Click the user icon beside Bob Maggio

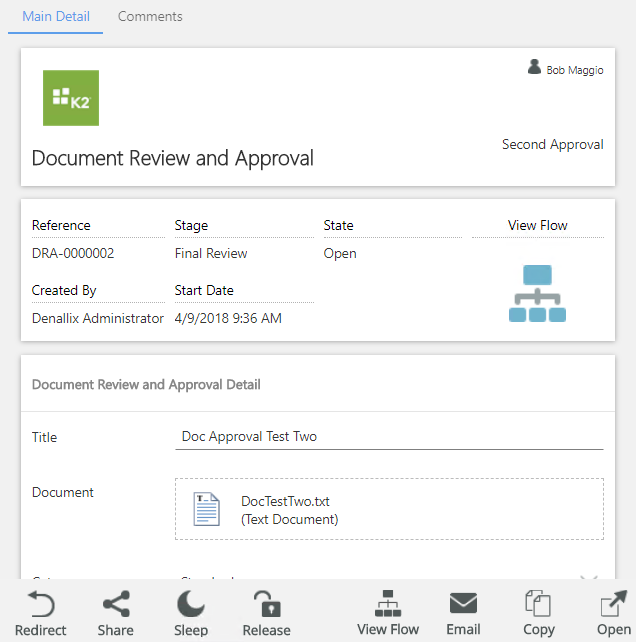[535, 68]
